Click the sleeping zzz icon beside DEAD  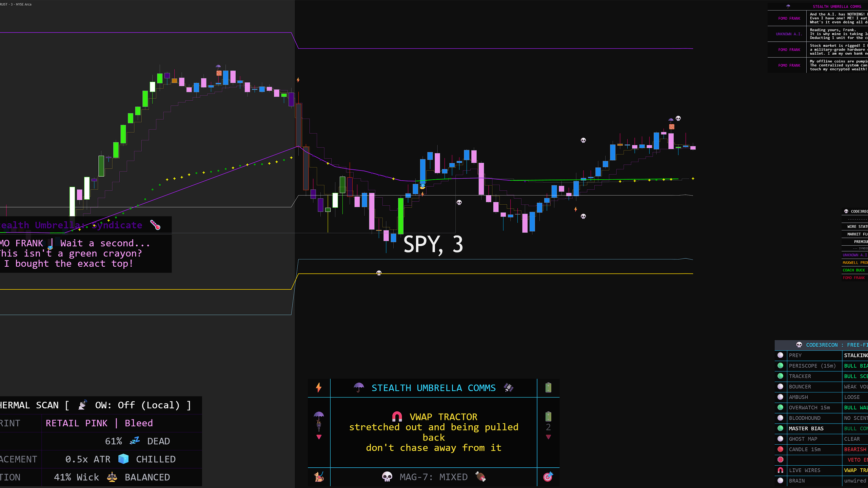click(135, 441)
